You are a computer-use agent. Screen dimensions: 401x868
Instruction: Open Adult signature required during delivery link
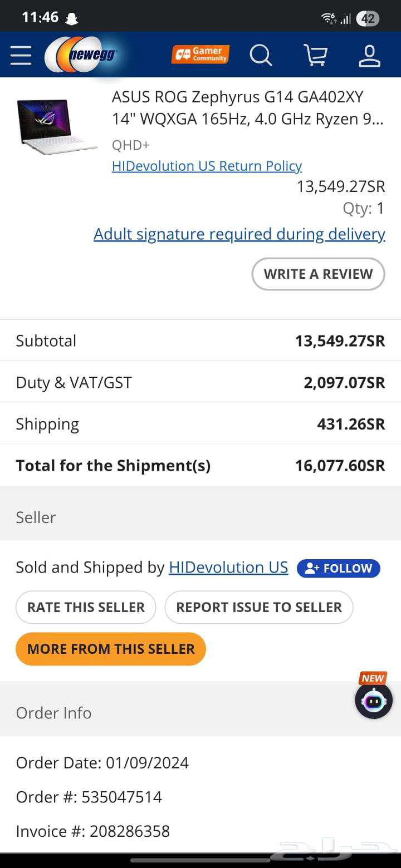[239, 234]
